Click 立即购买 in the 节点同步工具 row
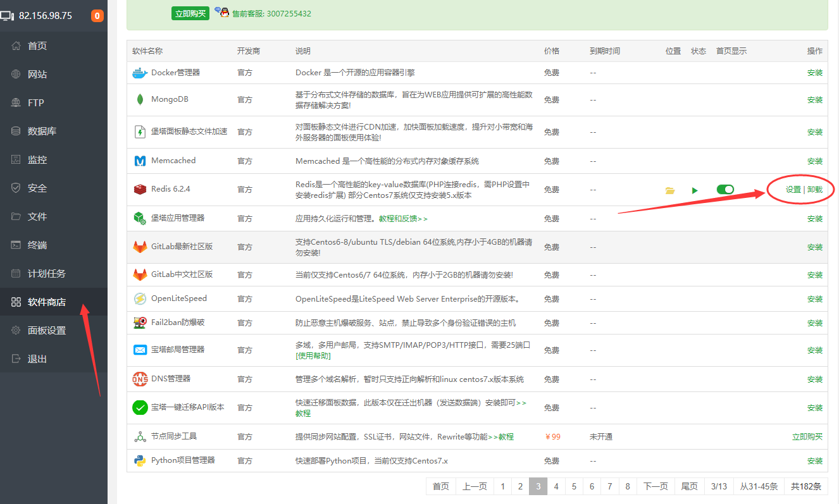The image size is (839, 504). coord(807,437)
